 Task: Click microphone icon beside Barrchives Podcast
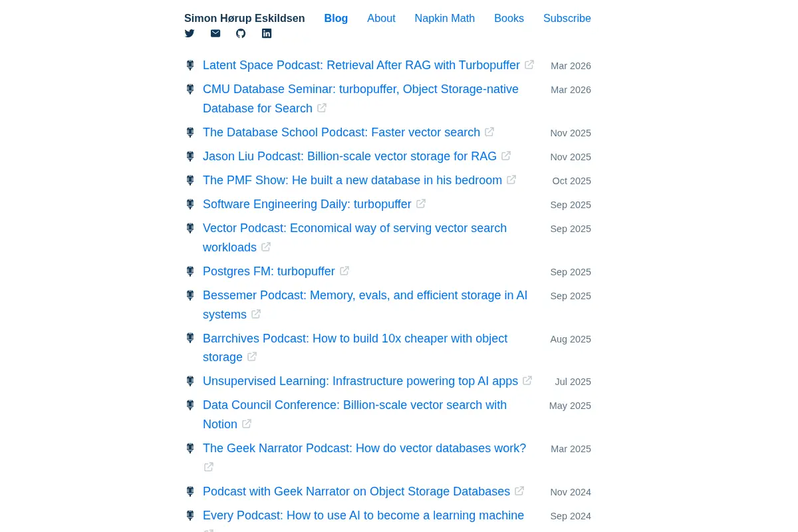tap(190, 338)
